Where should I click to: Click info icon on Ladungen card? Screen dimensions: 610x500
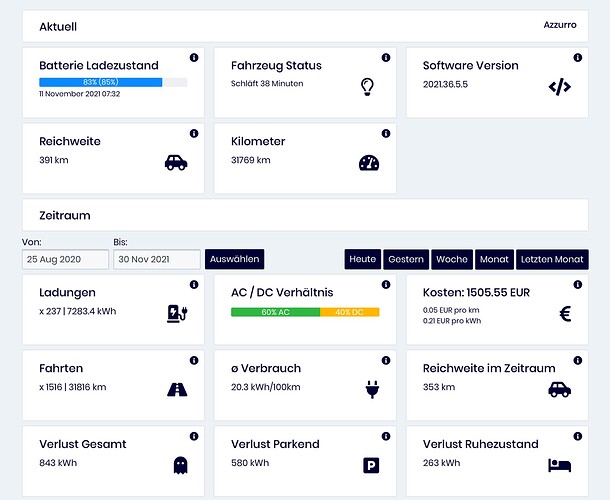194,284
